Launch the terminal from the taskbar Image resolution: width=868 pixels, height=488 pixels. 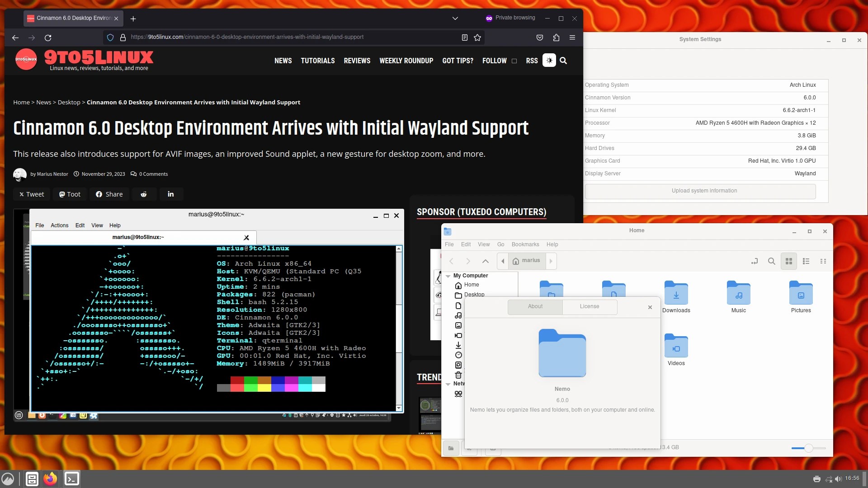(x=71, y=479)
